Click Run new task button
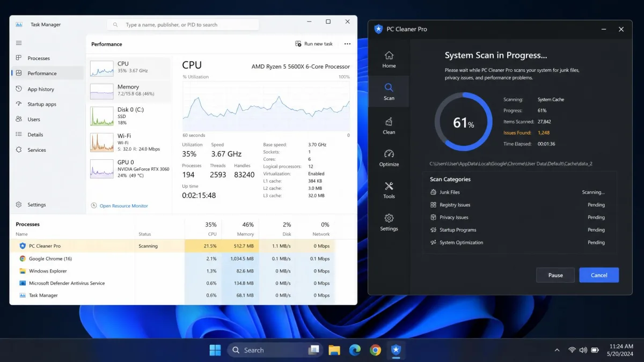 pos(314,44)
